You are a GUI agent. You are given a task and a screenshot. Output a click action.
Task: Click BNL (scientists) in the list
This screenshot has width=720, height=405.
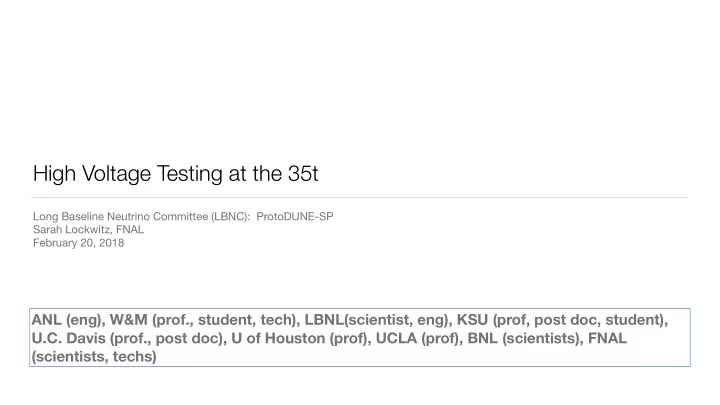[524, 338]
